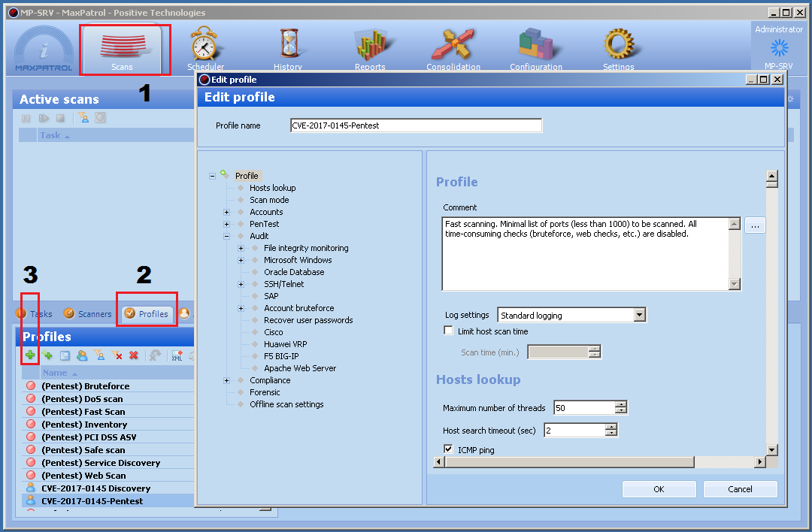
Task: Open the History hourglass icon
Action: (288, 45)
